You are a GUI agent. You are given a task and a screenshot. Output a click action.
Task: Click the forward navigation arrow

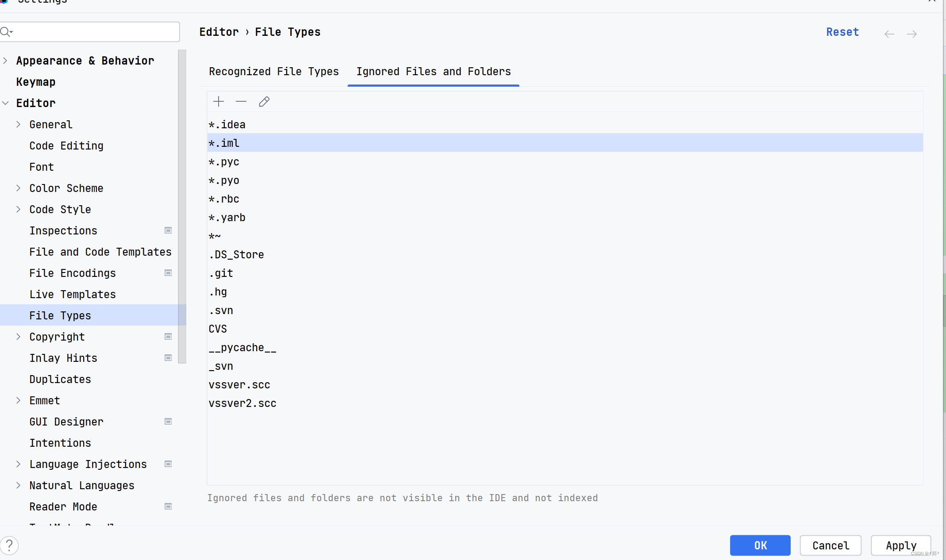[912, 34]
